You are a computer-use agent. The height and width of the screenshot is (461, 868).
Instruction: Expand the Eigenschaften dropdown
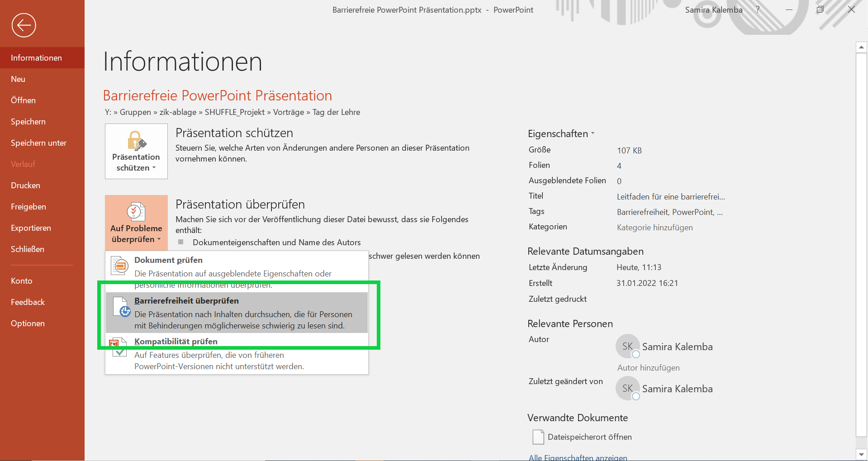[593, 133]
